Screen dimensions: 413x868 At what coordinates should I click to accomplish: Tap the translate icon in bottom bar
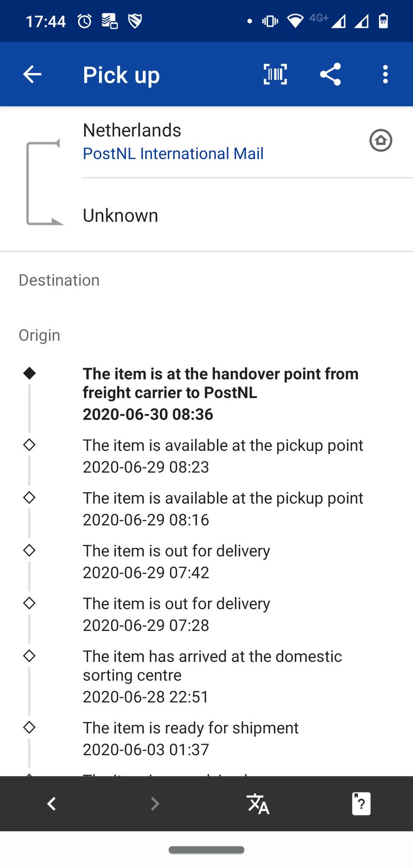tap(258, 803)
